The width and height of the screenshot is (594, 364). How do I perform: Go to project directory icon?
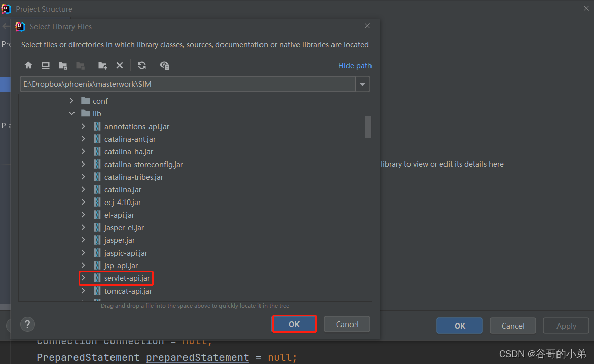63,65
